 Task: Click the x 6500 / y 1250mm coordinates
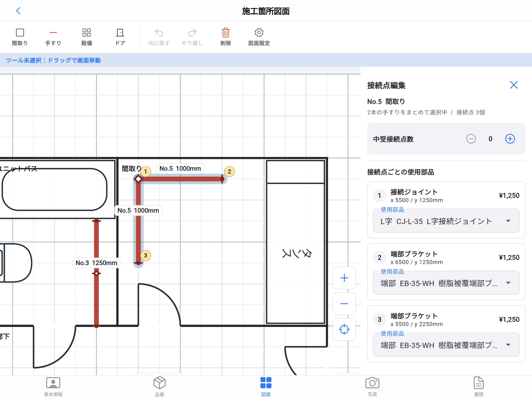[x=417, y=262]
